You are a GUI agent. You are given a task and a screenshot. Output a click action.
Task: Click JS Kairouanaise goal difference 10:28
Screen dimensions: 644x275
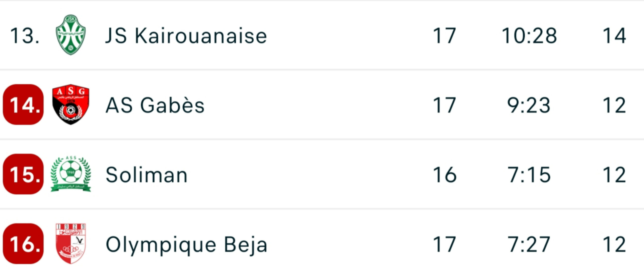529,36
